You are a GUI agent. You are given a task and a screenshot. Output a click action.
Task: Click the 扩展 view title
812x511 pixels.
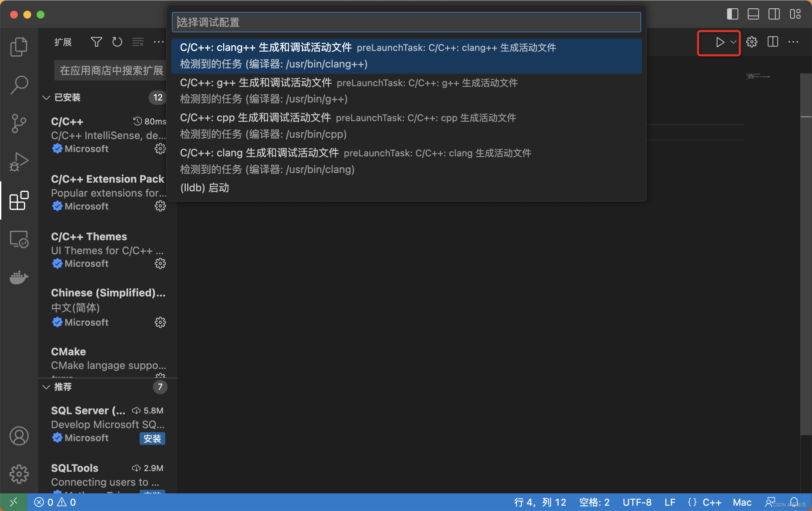click(x=63, y=42)
